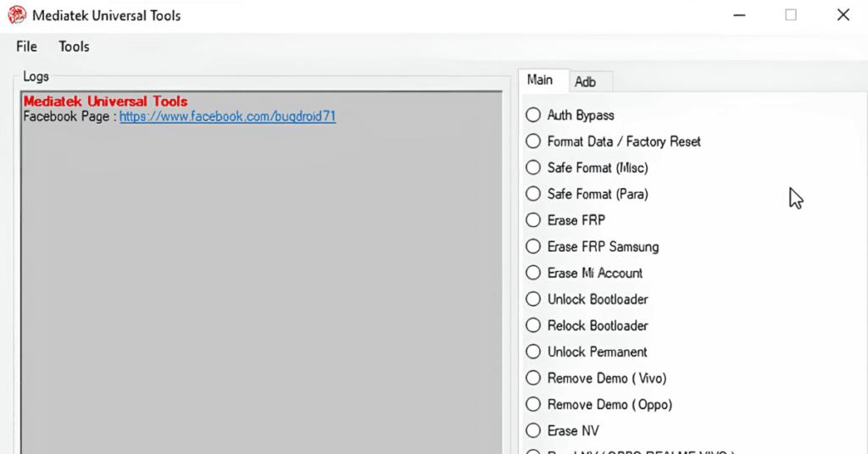
Task: Click the 'Facebook Page :' log text
Action: point(70,117)
